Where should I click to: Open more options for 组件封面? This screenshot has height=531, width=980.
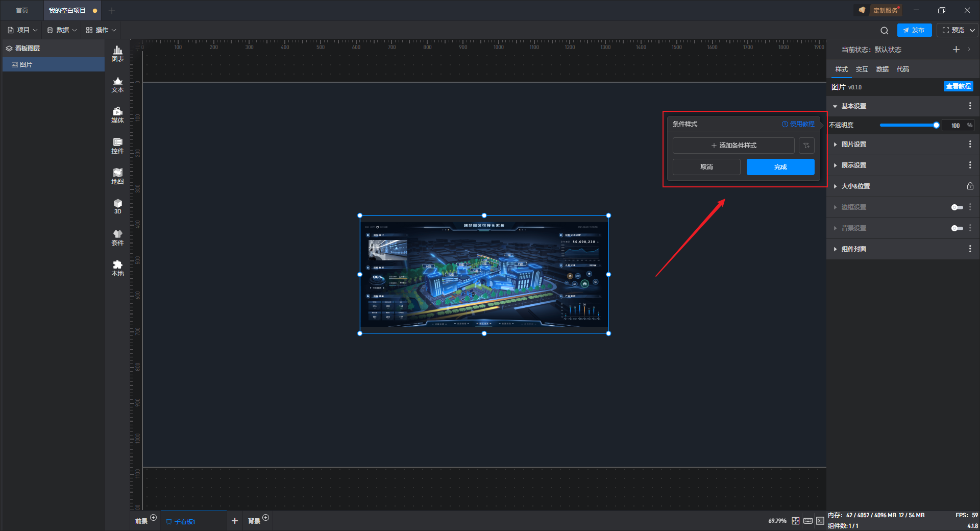click(x=970, y=249)
